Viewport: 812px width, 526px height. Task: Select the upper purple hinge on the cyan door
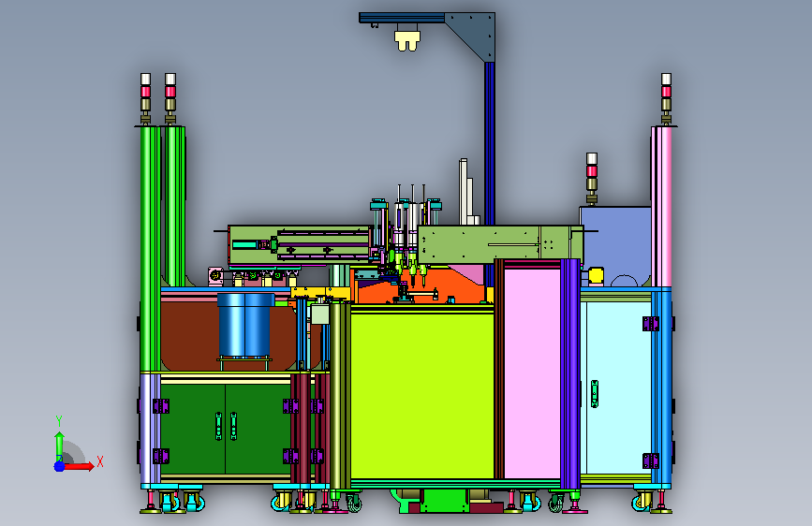tap(650, 324)
